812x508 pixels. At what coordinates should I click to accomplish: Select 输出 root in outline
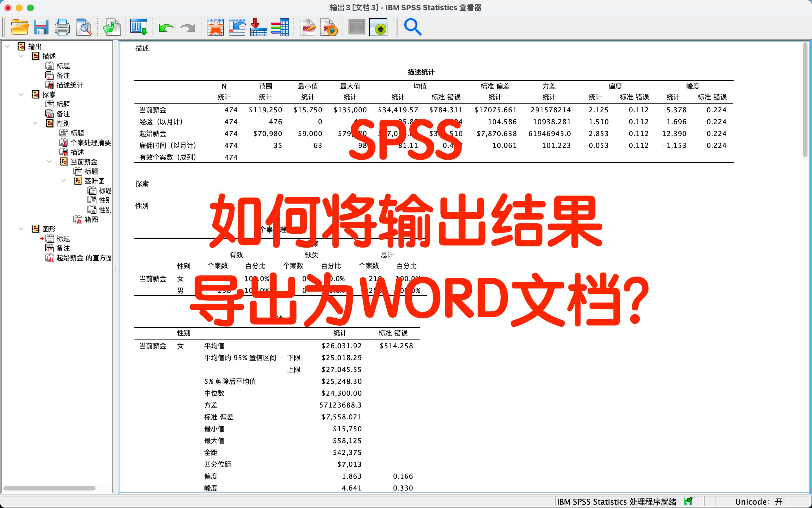tap(30, 46)
